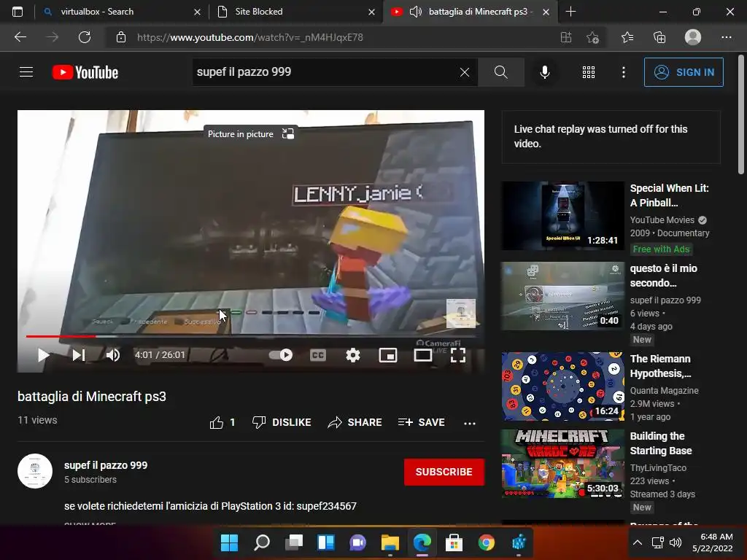
Task: Click the SIGN IN button
Action: [x=684, y=72]
